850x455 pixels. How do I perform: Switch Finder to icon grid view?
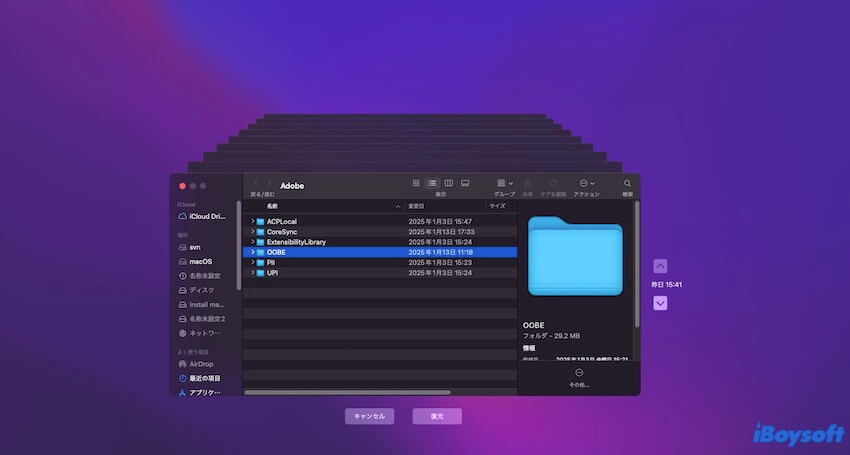coord(416,183)
